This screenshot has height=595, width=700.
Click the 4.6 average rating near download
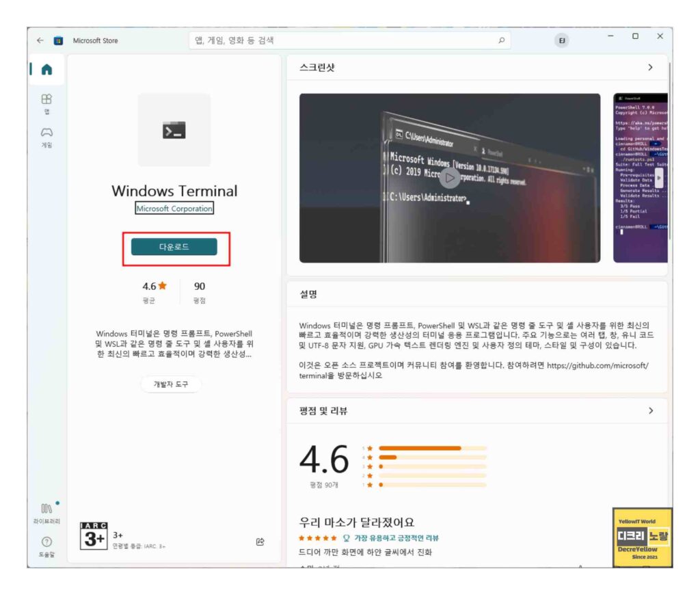(154, 287)
